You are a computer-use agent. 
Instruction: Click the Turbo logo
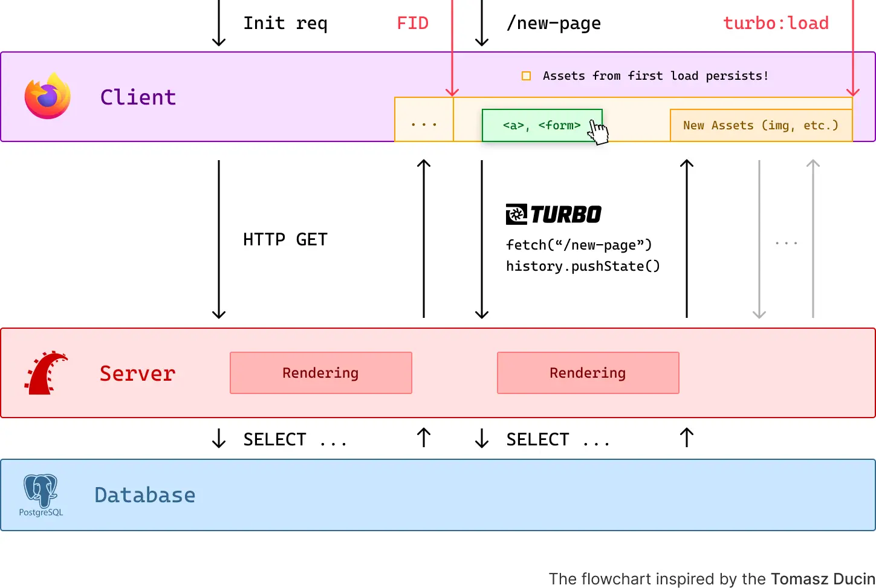click(x=553, y=214)
